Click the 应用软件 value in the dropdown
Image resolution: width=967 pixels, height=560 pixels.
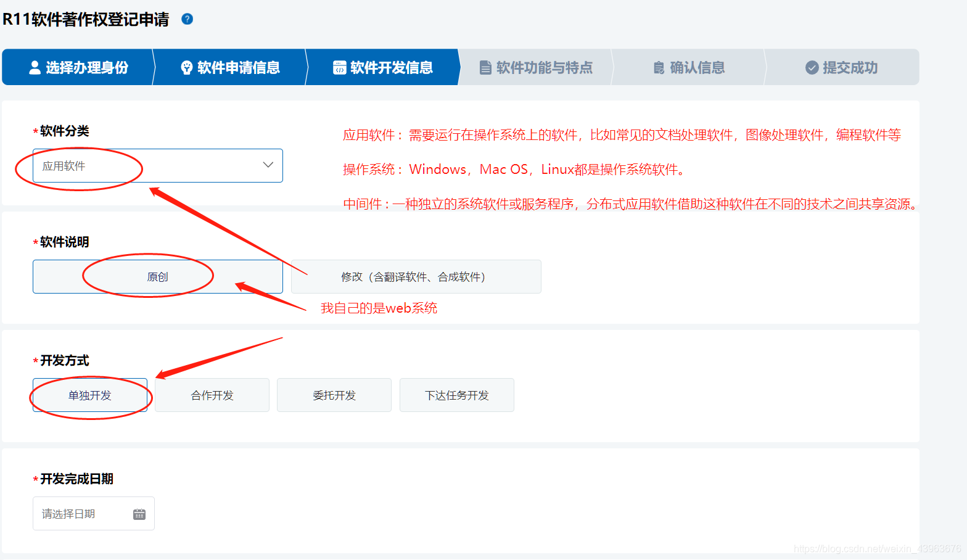pos(64,166)
